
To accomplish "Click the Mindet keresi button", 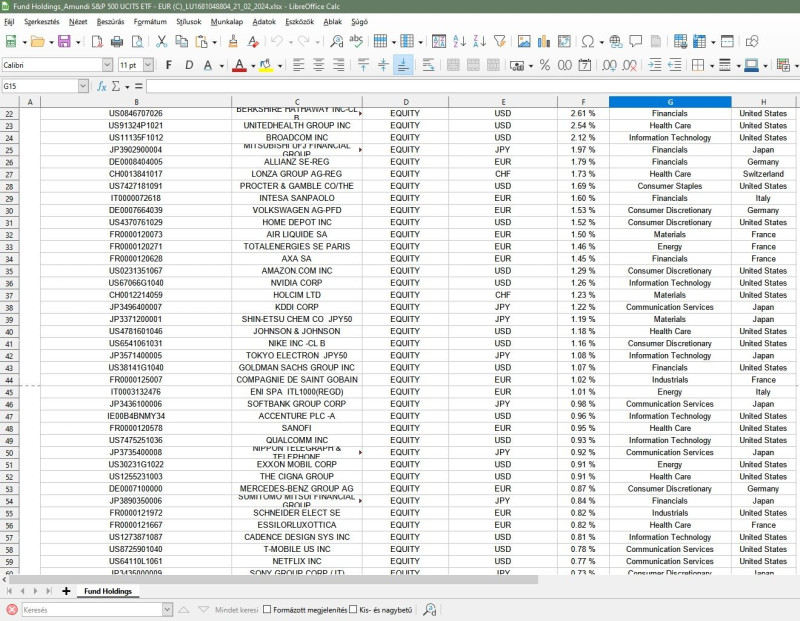I will point(236,610).
